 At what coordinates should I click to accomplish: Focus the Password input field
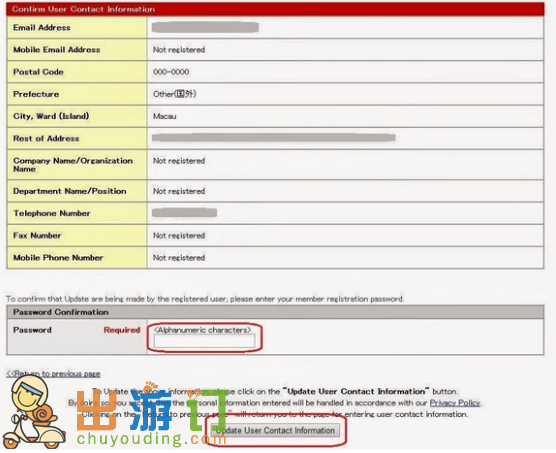(x=204, y=341)
